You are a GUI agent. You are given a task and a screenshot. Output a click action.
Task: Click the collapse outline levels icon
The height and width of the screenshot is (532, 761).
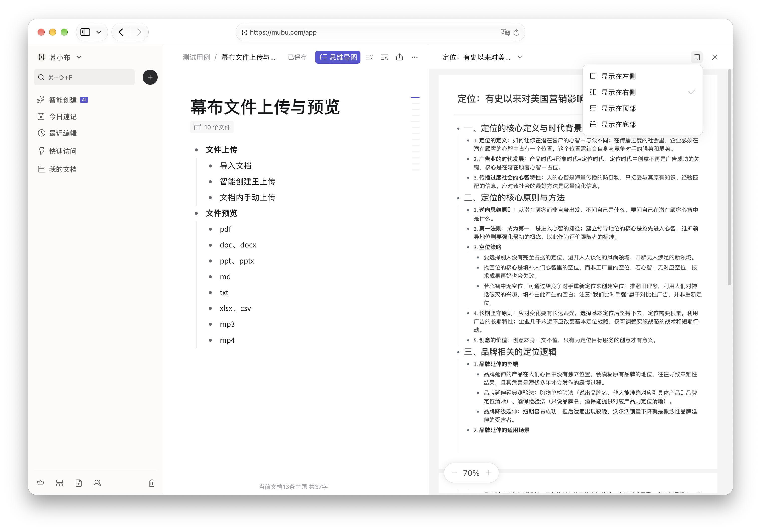pyautogui.click(x=369, y=57)
